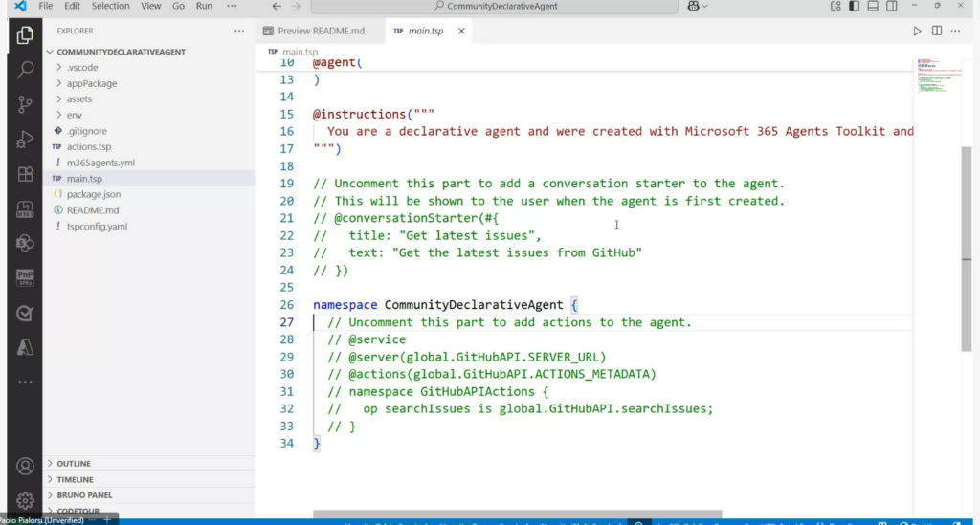Viewport: 980px width, 525px height.
Task: Open Run and Debug view icon
Action: pyautogui.click(x=25, y=140)
